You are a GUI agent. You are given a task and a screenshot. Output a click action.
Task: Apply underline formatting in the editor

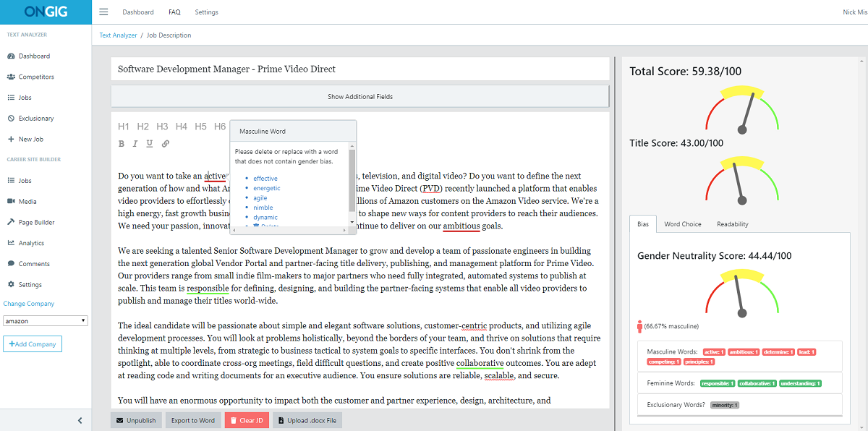pos(150,144)
